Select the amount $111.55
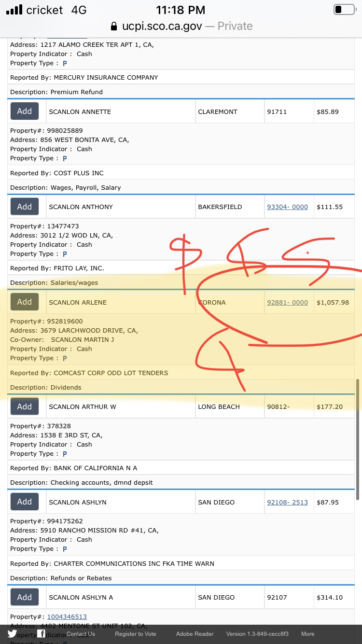Image resolution: width=362 pixels, height=644 pixels. (330, 207)
